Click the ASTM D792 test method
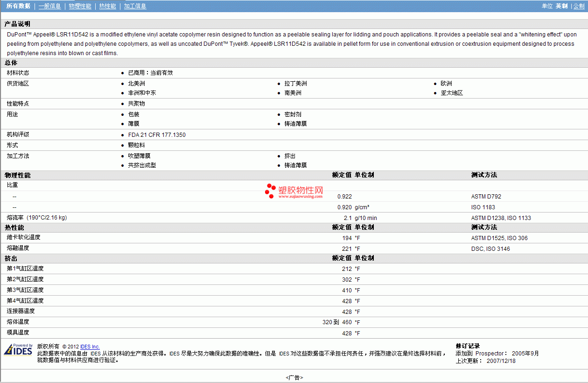The width and height of the screenshot is (588, 383). (486, 197)
